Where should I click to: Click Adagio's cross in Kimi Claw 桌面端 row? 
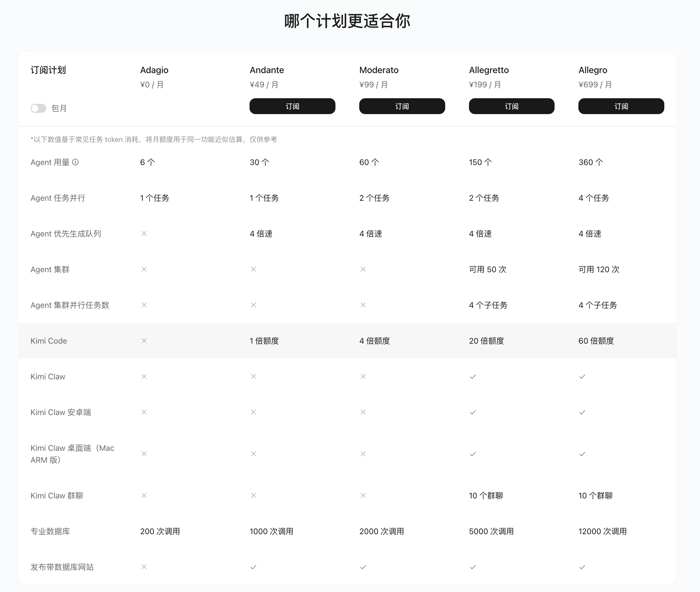tap(144, 454)
